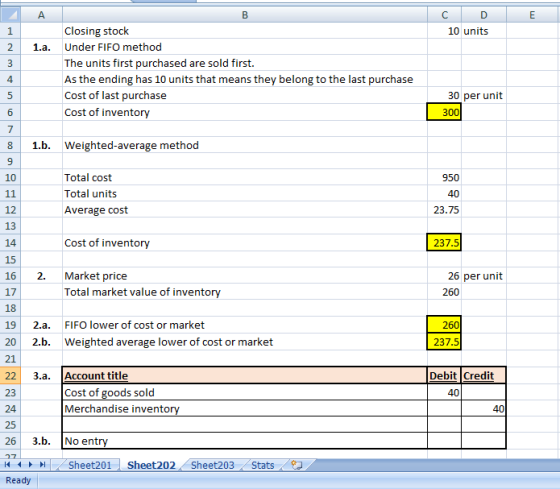Click 'Merchandise inventory' cell
560x489 pixels.
coord(245,408)
